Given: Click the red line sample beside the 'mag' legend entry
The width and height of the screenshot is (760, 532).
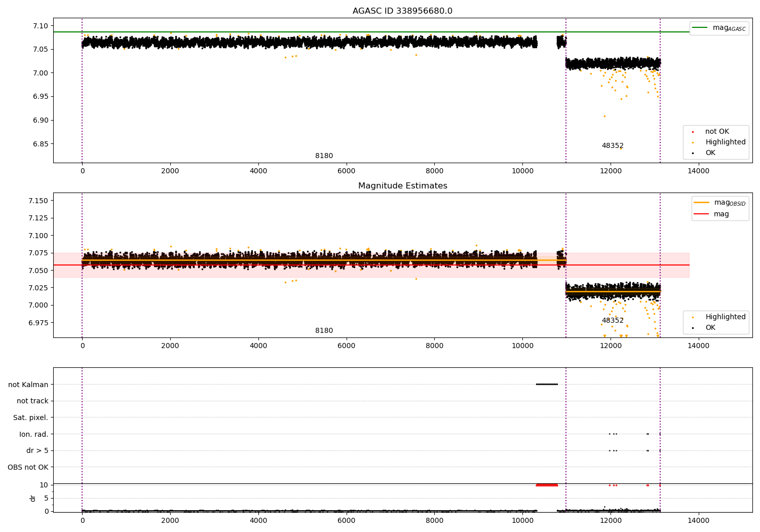Looking at the screenshot, I should coord(701,214).
